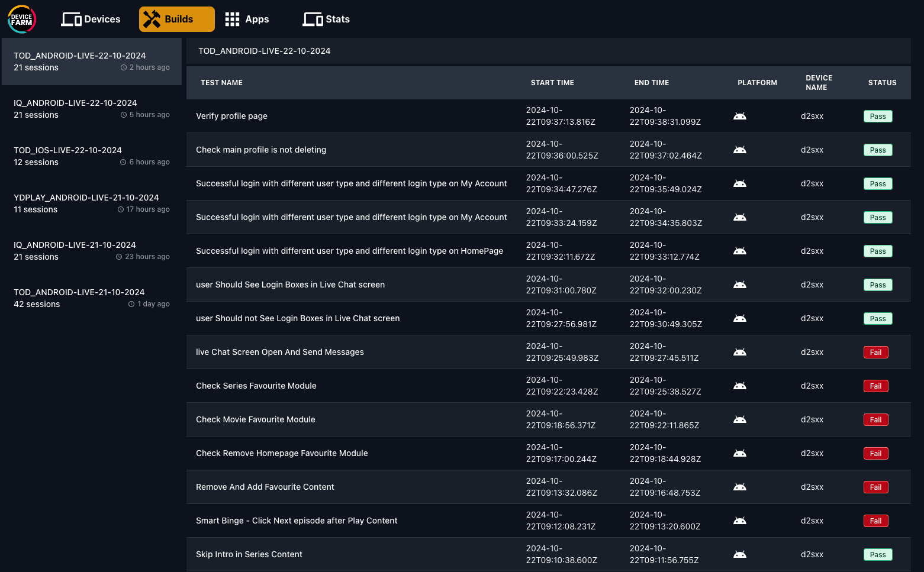
Task: Click the clock icon beside 6 hours ago
Action: (x=123, y=162)
